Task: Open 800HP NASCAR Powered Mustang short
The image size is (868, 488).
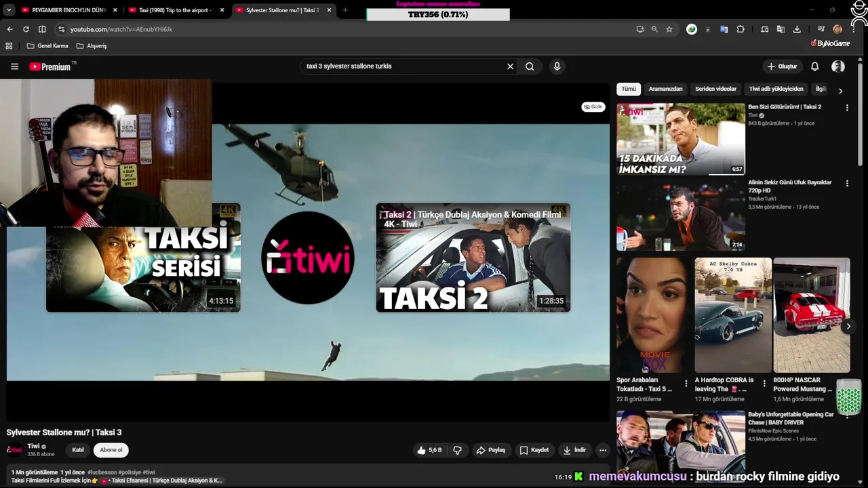Action: coord(812,315)
